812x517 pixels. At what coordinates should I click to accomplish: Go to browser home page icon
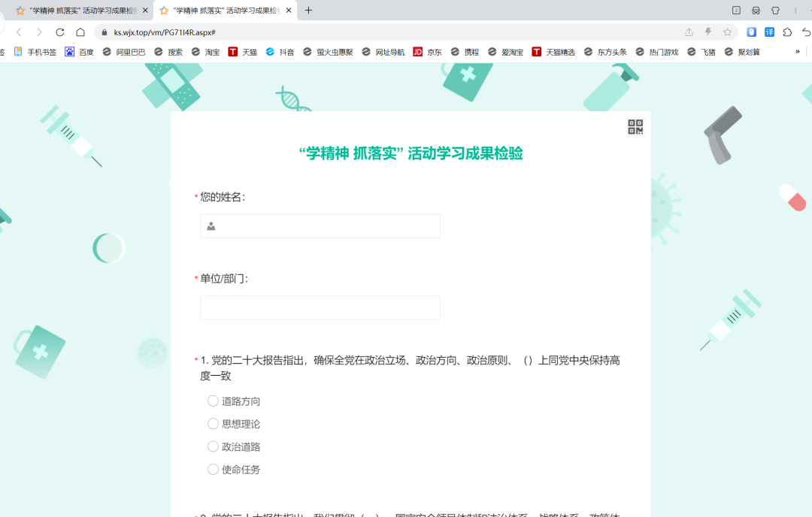tap(80, 32)
